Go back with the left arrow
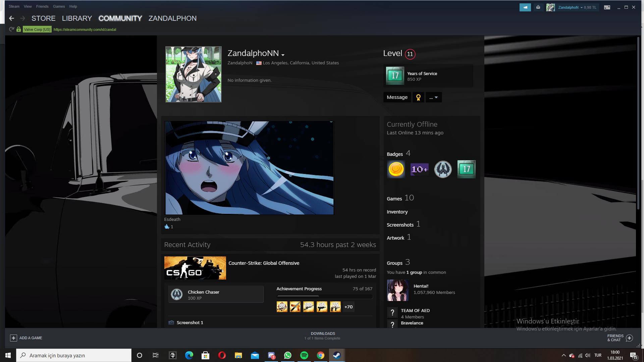The width and height of the screenshot is (644, 362). tap(12, 18)
